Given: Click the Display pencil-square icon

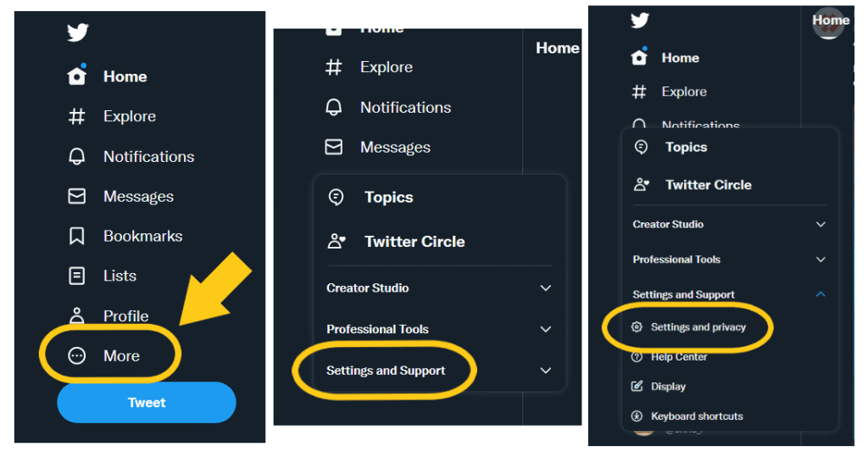Looking at the screenshot, I should [637, 387].
